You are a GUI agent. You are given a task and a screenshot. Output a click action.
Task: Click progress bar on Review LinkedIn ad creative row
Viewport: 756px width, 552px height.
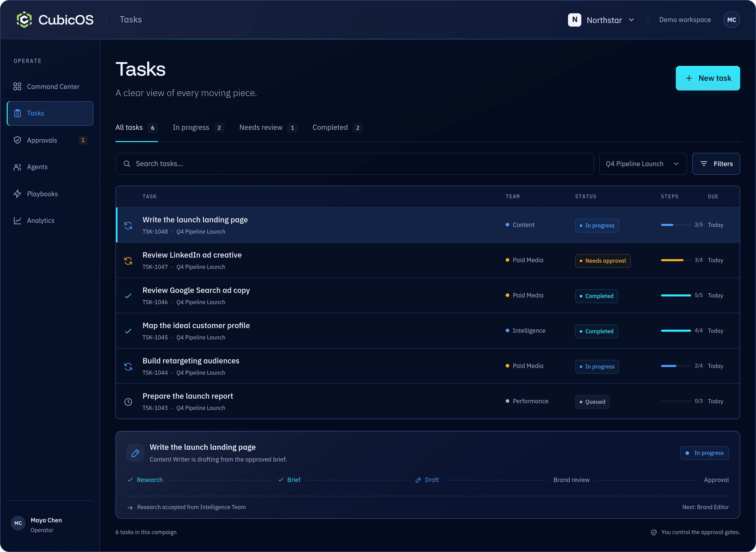pos(676,260)
